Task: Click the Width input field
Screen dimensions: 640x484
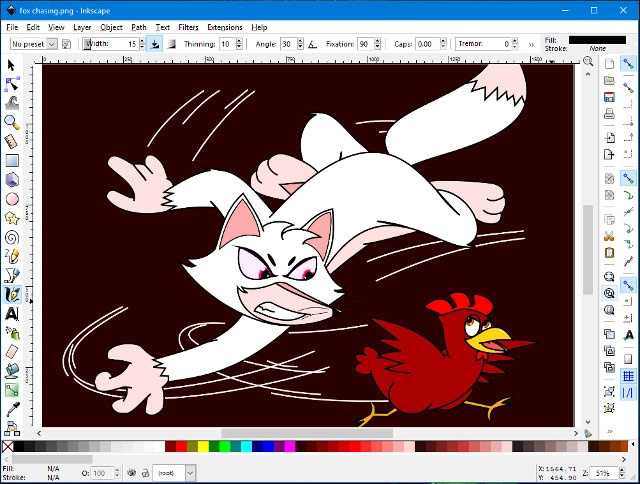Action: (124, 44)
